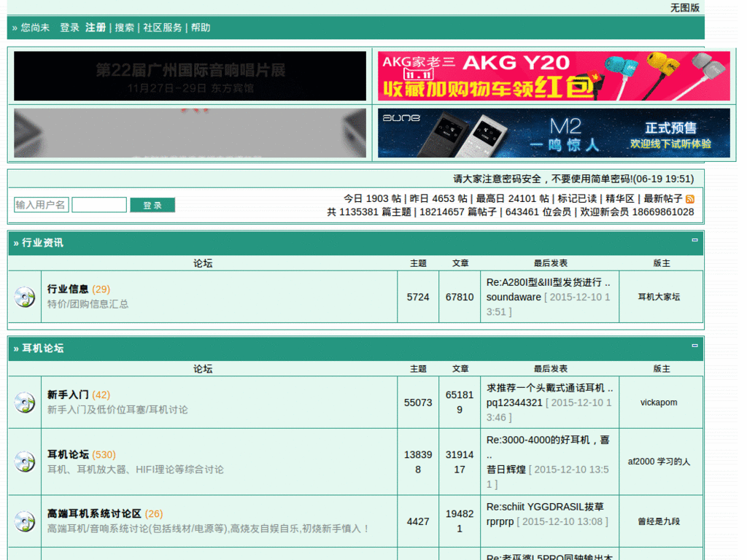This screenshot has width=747, height=560.
Task: Open the 帮助 menu item
Action: coord(201,28)
